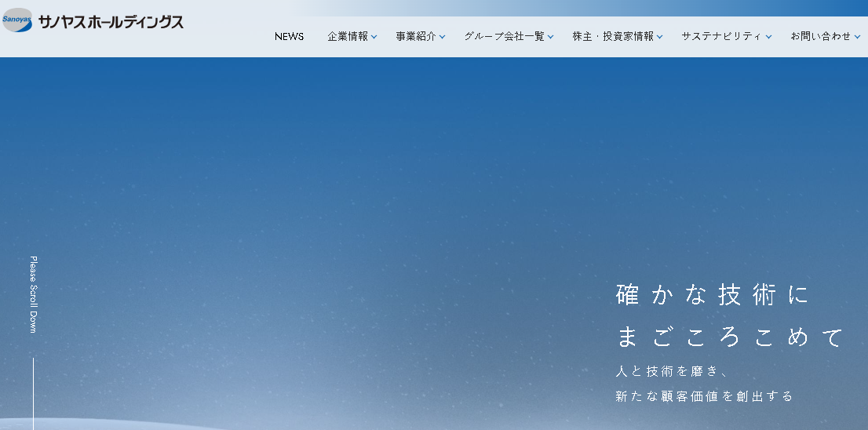This screenshot has width=868, height=430.
Task: Click the まごころこめて headline text
Action: [x=730, y=337]
